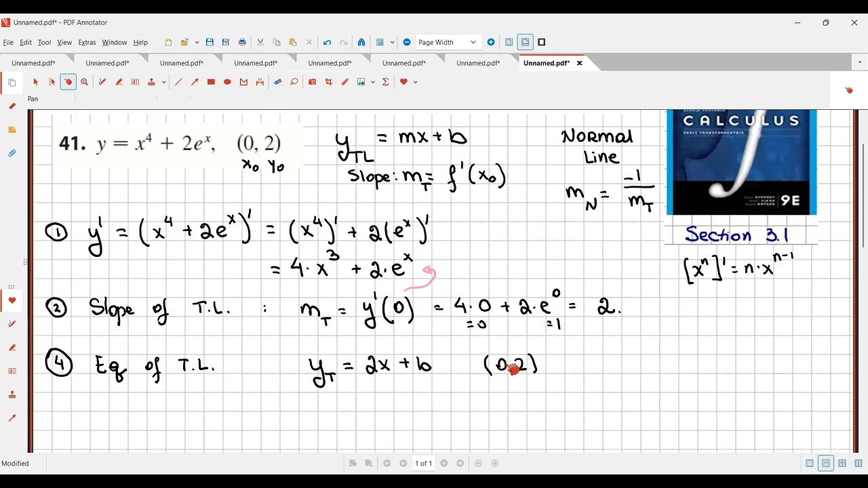Create a new document
This screenshot has height=488, width=868.
click(168, 42)
